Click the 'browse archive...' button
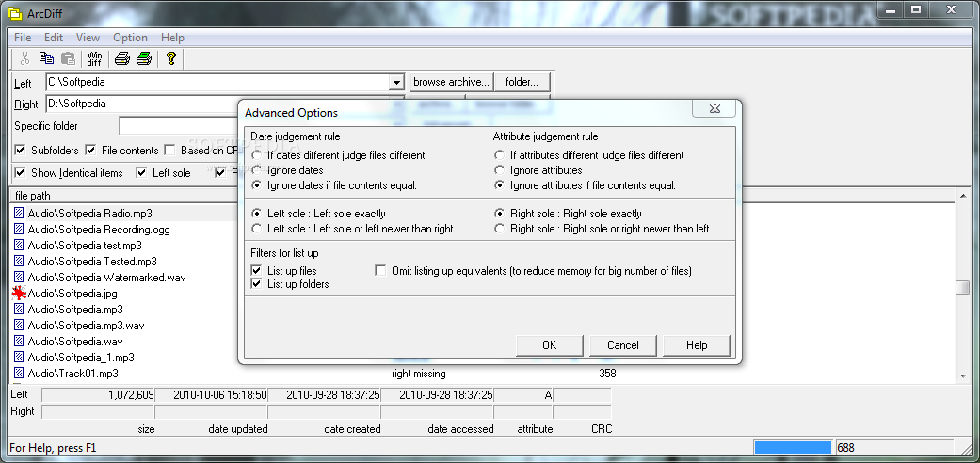Screen dimensions: 980x463 451,82
